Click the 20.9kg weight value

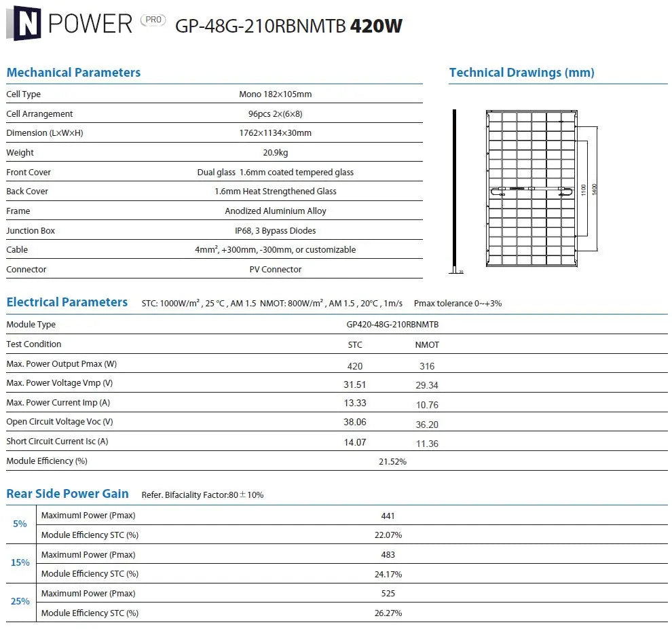pos(275,153)
